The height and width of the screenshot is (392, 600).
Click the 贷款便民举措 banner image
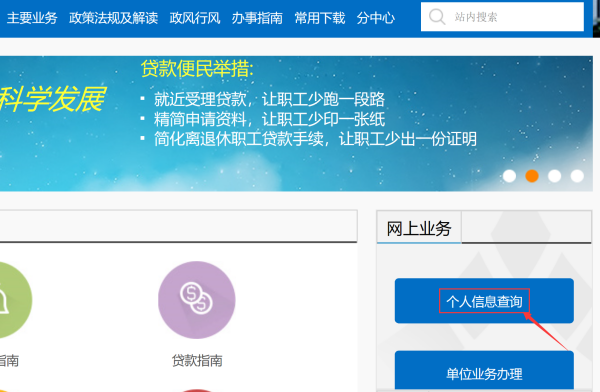(296, 124)
